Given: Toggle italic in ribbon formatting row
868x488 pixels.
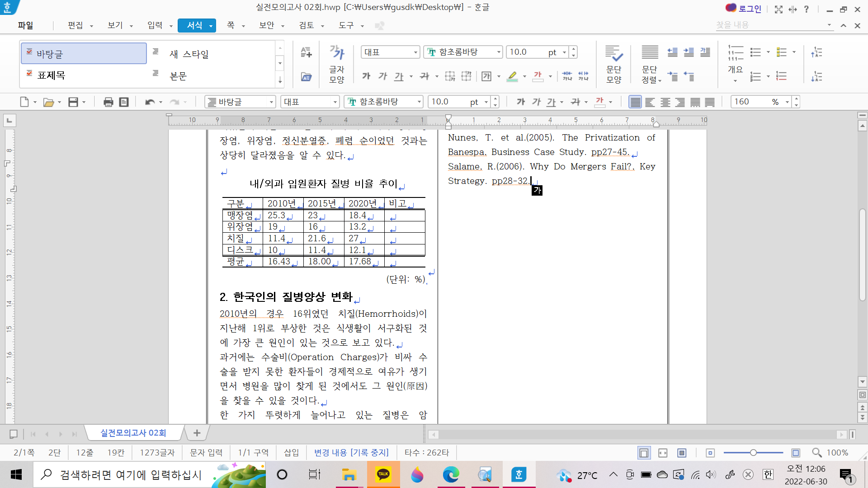Looking at the screenshot, I should pos(382,76).
